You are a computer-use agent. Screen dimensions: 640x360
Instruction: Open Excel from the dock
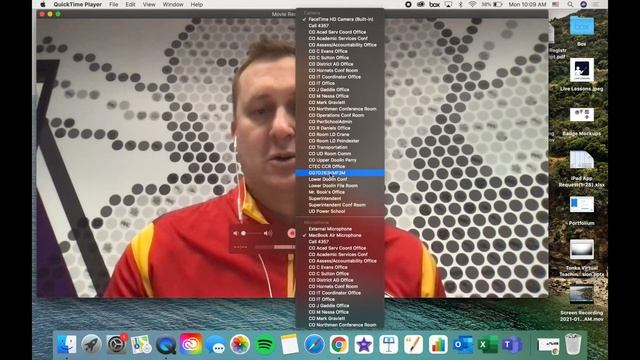click(x=487, y=344)
